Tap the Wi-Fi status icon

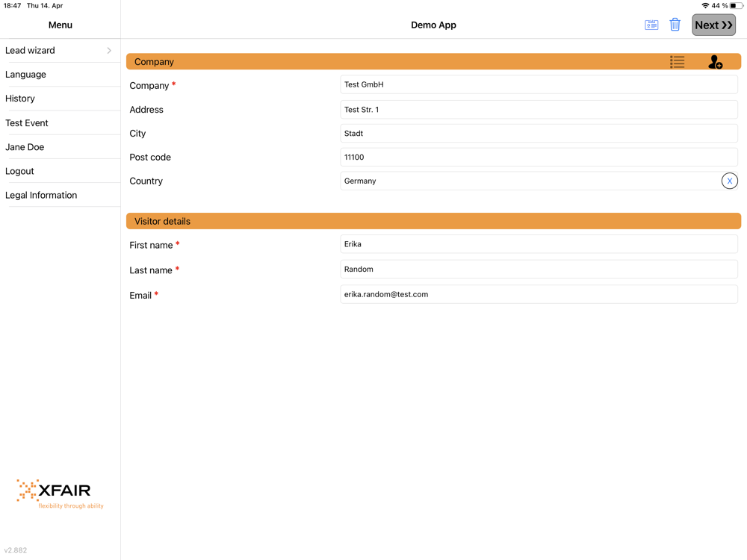pyautogui.click(x=705, y=6)
